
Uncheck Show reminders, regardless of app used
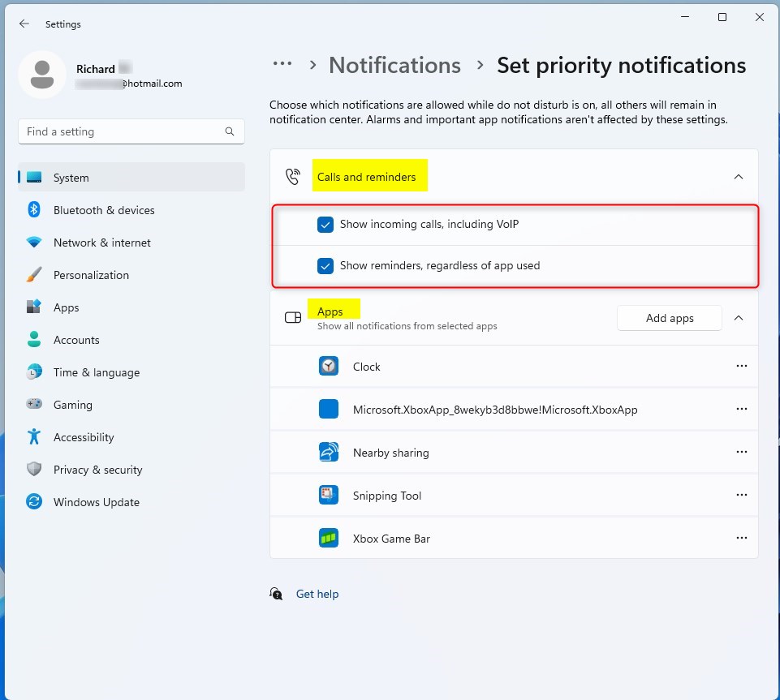[x=325, y=266]
